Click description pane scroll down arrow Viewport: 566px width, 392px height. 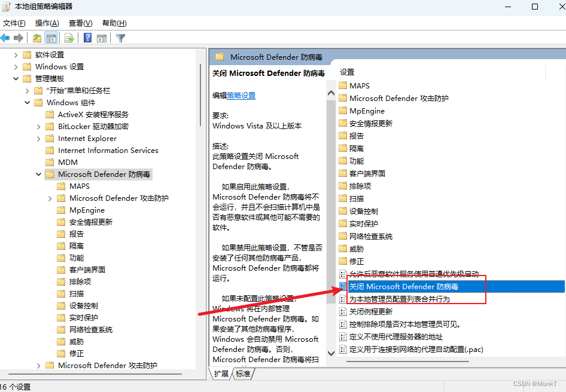(331, 353)
